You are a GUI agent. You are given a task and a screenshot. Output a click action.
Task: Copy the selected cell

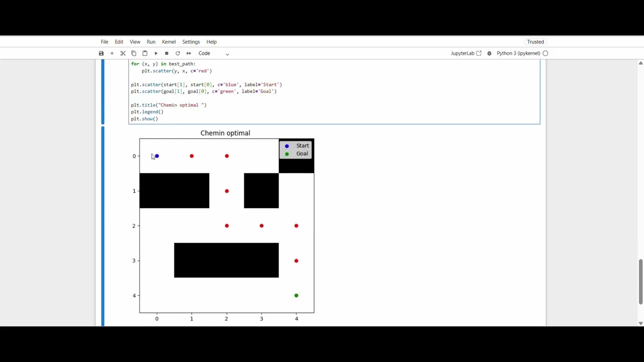click(x=134, y=53)
